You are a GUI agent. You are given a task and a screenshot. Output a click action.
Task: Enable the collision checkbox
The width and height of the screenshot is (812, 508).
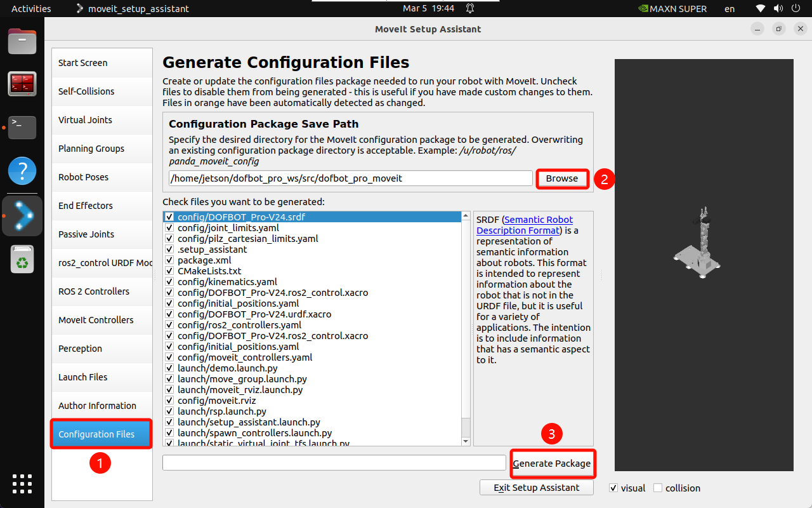(x=658, y=488)
